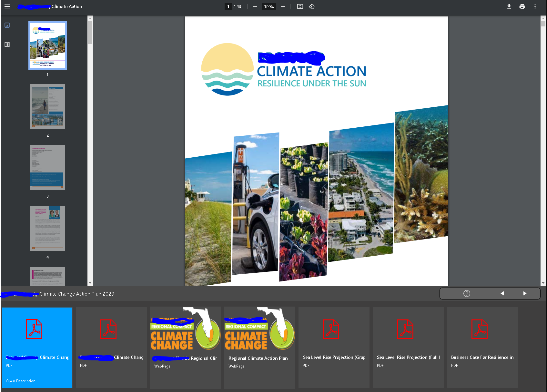This screenshot has height=392, width=547.
Task: Click the help question mark icon
Action: [x=467, y=293]
